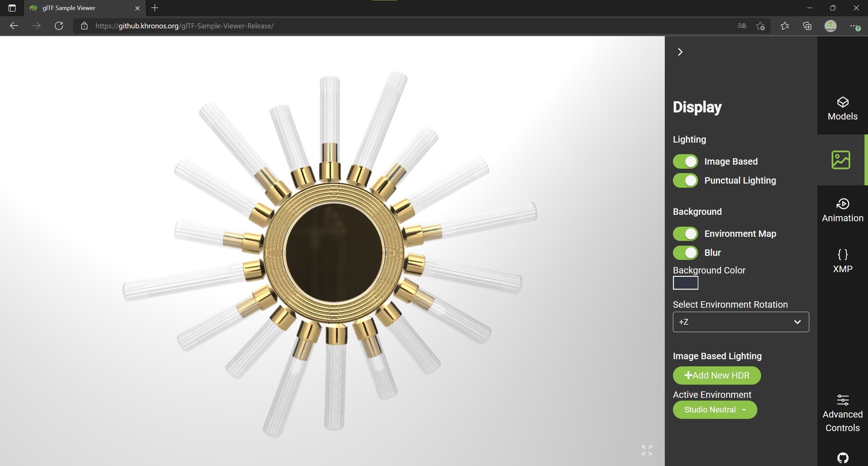868x466 pixels.
Task: Close the glTF Sample Viewer tab
Action: tap(137, 8)
